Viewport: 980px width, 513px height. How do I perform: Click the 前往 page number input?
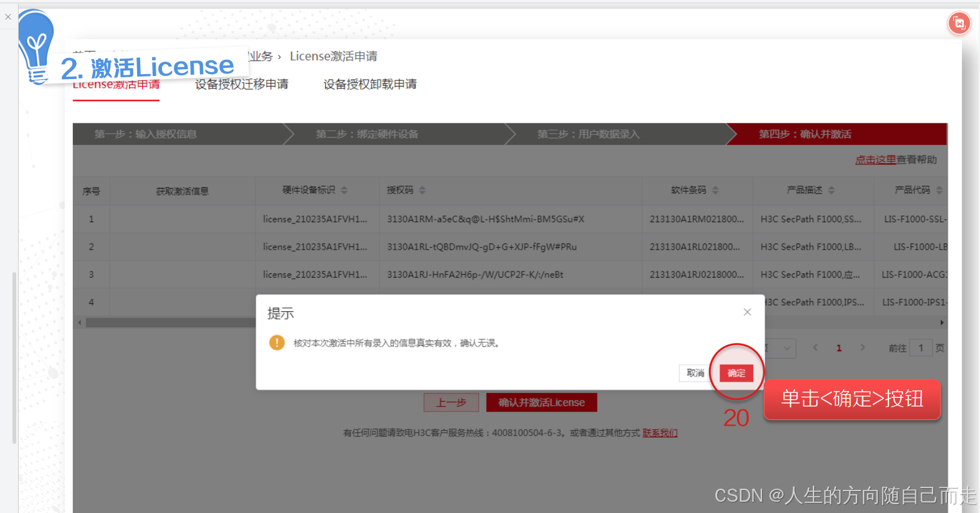(921, 348)
